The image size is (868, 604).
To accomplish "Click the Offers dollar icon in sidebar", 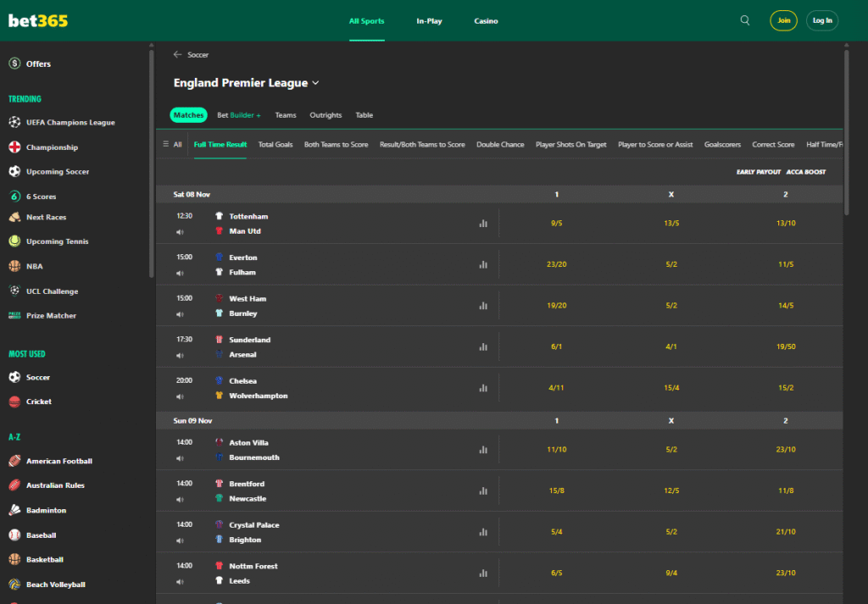I will coord(14,64).
